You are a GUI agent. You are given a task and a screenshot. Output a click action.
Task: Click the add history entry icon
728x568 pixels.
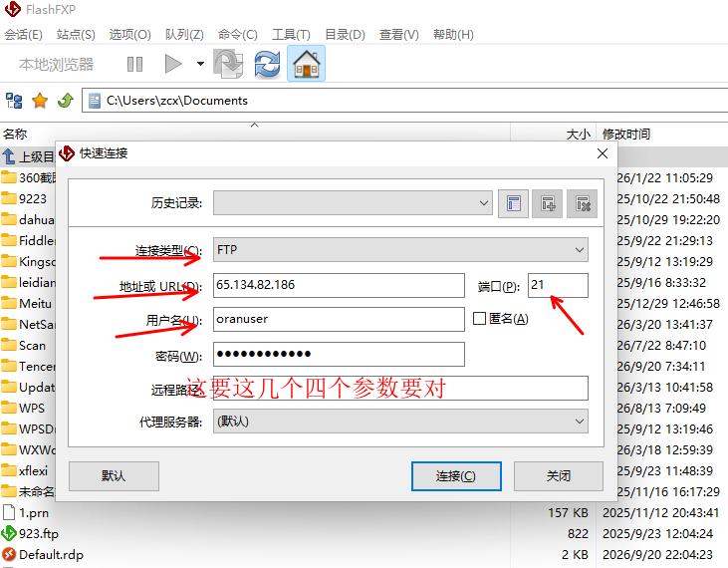pos(548,203)
